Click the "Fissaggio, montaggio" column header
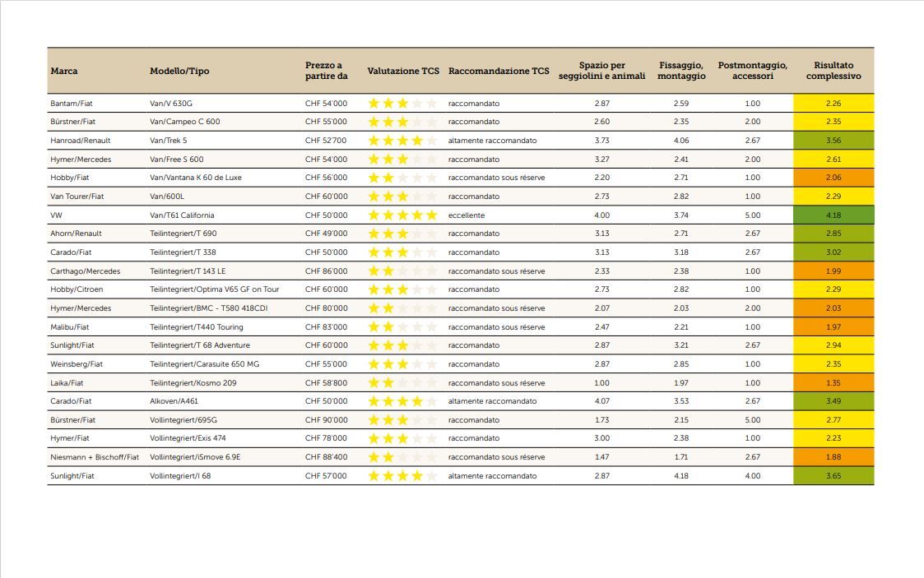 pyautogui.click(x=681, y=71)
